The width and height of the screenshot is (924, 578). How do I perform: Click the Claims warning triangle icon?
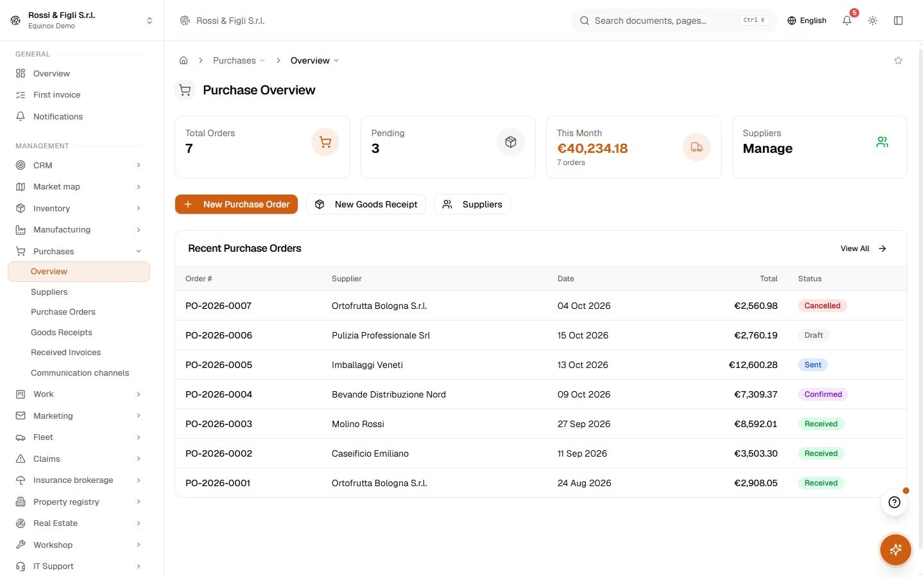coord(21,459)
